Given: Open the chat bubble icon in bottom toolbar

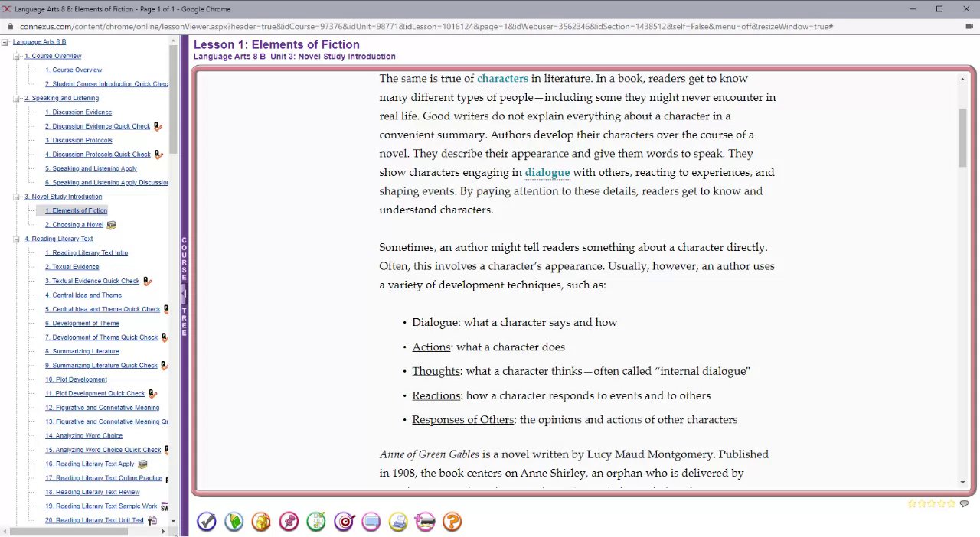Looking at the screenshot, I should [371, 522].
